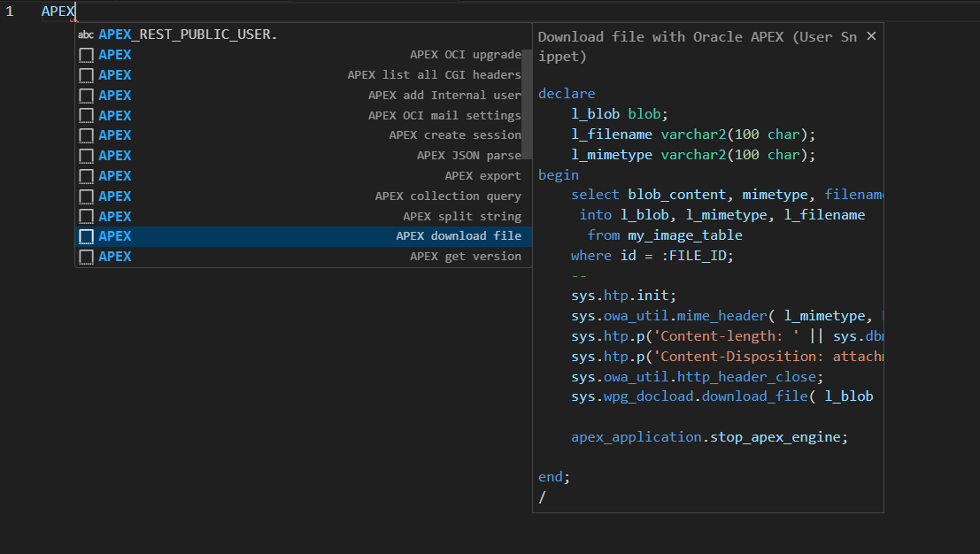Place cursor in typed APEX text on line 1
This screenshot has width=980, height=554.
pyautogui.click(x=58, y=12)
